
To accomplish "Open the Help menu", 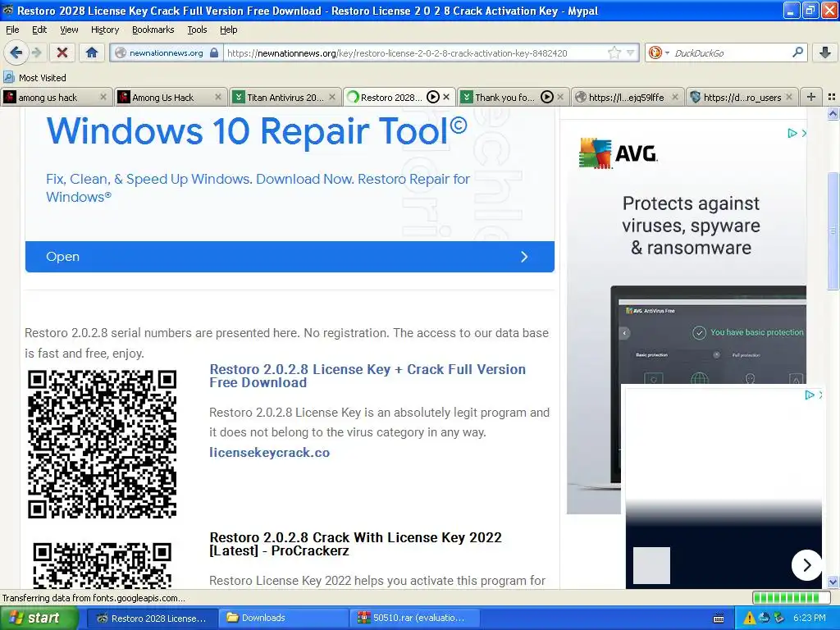I will [228, 30].
